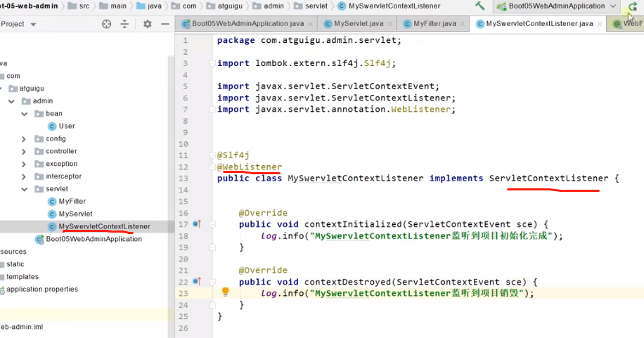Open the Boot05WebAdminApplication run configuration dropdown
Image resolution: width=644 pixels, height=338 pixels.
[x=557, y=6]
